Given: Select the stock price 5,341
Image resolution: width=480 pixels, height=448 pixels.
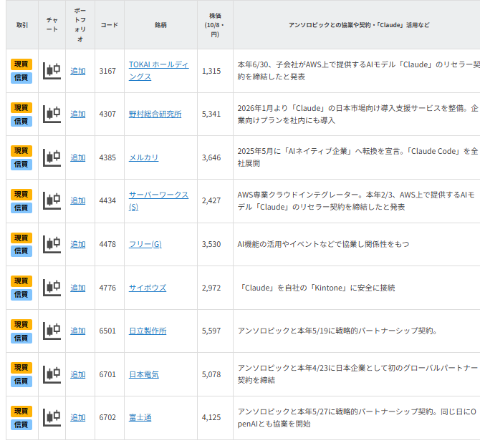Looking at the screenshot, I should pyautogui.click(x=211, y=114).
